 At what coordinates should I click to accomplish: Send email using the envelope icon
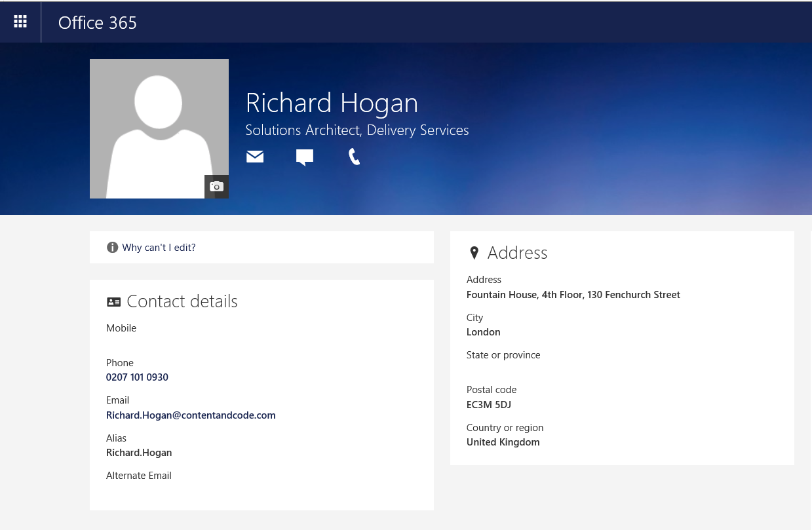pos(255,157)
